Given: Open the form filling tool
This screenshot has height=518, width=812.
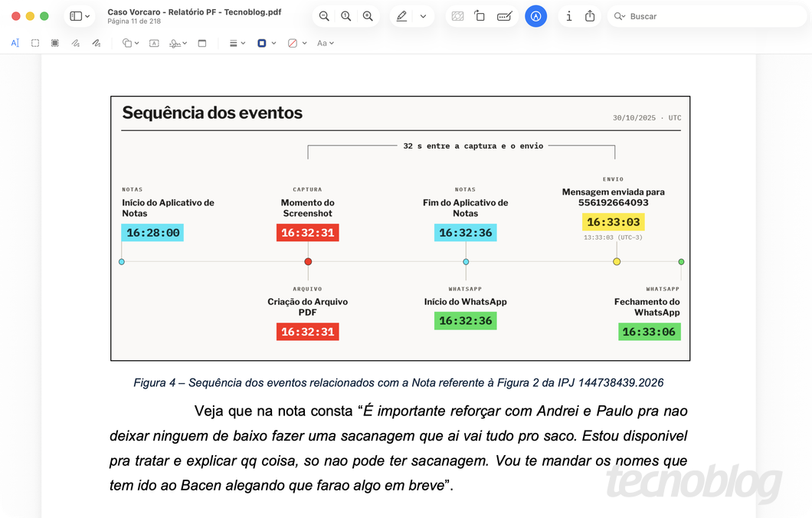Looking at the screenshot, I should pos(504,16).
